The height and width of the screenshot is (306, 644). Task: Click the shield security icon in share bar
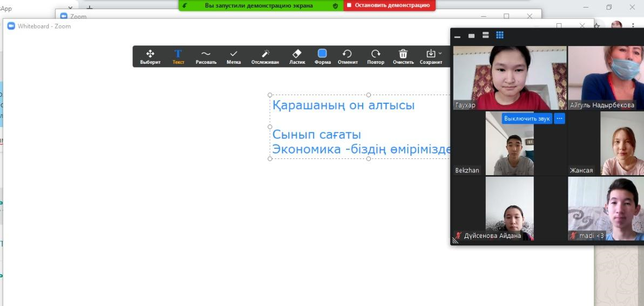point(335,6)
